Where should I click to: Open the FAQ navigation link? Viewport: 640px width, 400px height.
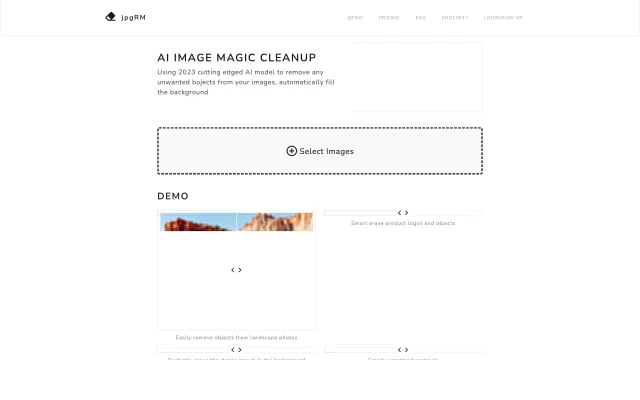(421, 17)
